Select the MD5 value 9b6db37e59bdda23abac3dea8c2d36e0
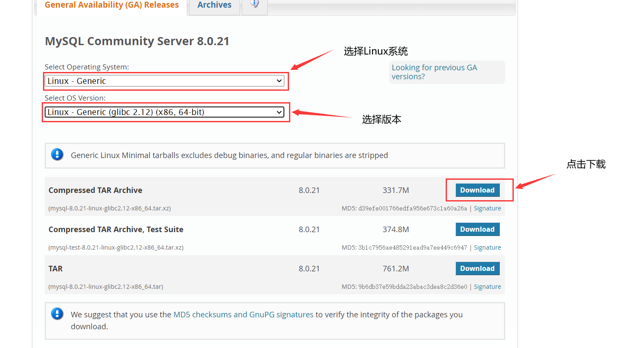The width and height of the screenshot is (644, 348). (x=412, y=287)
